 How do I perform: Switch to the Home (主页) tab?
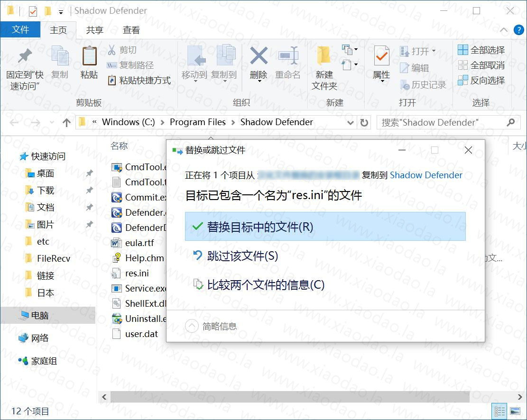58,30
